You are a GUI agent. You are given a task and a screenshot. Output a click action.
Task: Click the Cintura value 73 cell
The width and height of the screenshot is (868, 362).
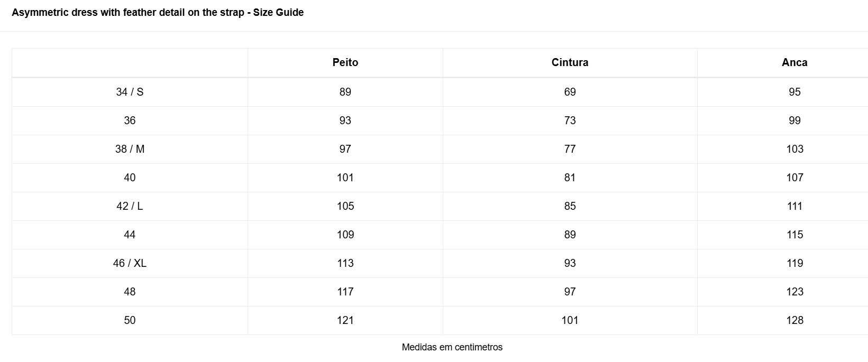(x=570, y=120)
